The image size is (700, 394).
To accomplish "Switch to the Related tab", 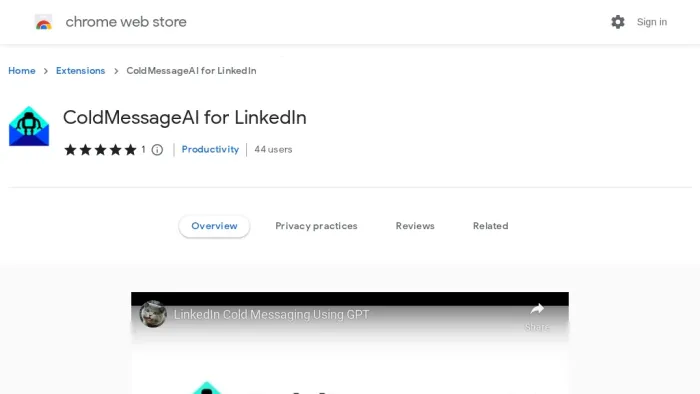I will click(x=491, y=226).
